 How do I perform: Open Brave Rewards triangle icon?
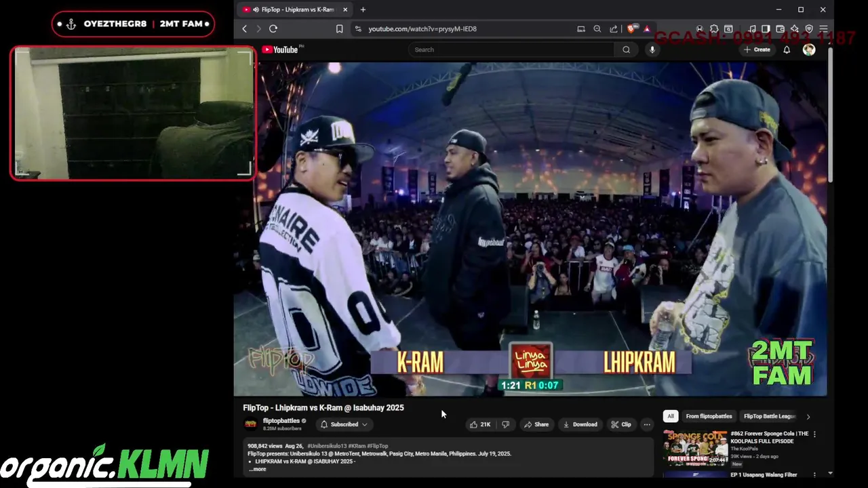[647, 29]
